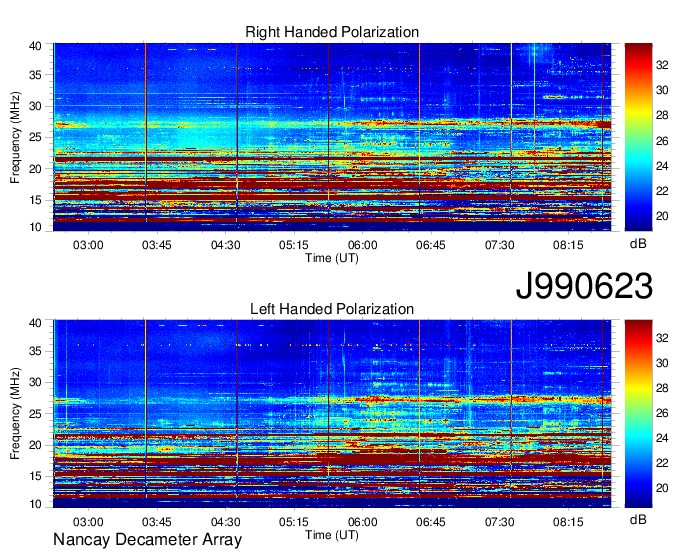Viewport: 680px width, 552px height.
Task: Click the 40 MHz frequency tick of Left Handed plot
Action: (x=35, y=323)
